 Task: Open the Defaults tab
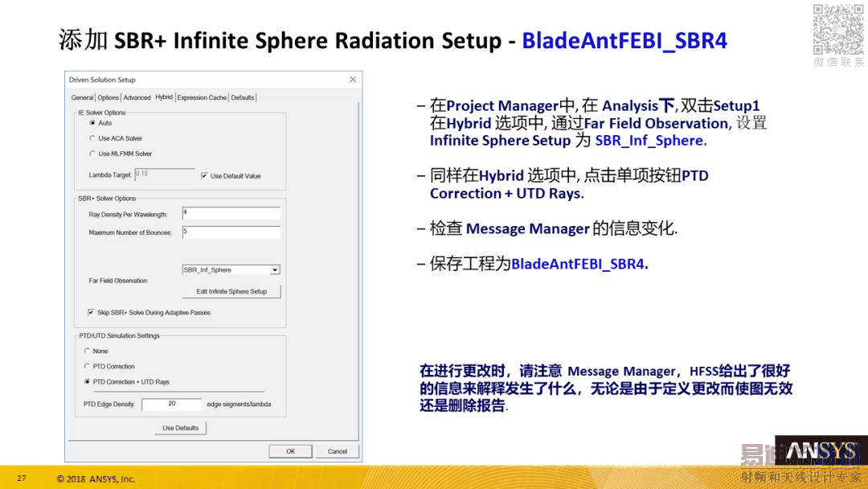click(x=243, y=97)
